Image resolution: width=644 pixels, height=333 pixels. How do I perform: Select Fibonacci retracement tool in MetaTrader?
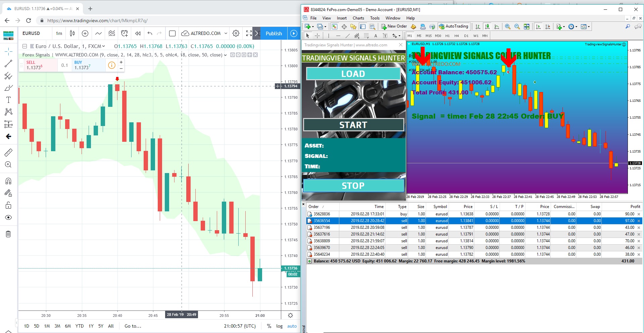click(x=366, y=36)
